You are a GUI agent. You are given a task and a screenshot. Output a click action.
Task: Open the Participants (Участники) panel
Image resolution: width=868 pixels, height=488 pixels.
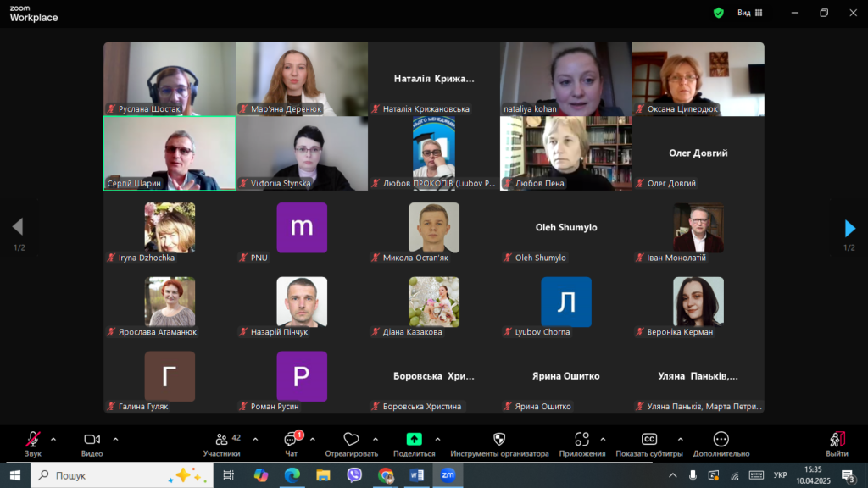click(x=222, y=440)
